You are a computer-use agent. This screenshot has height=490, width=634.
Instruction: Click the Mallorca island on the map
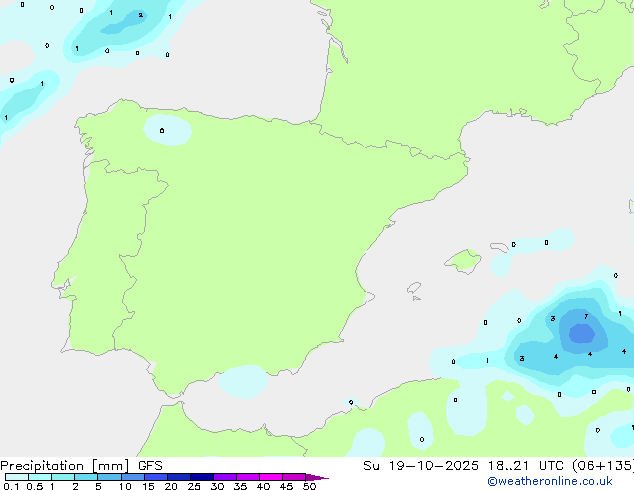click(x=464, y=261)
